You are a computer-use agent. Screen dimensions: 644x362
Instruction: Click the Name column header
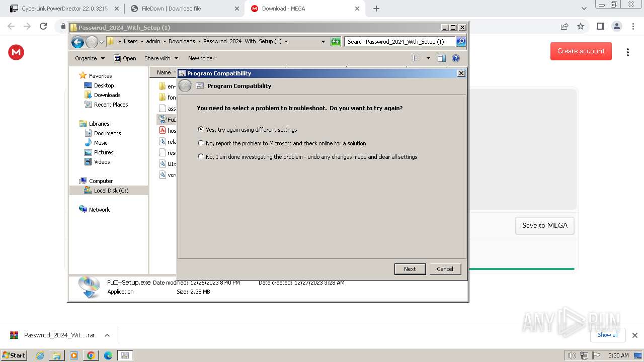click(164, 72)
